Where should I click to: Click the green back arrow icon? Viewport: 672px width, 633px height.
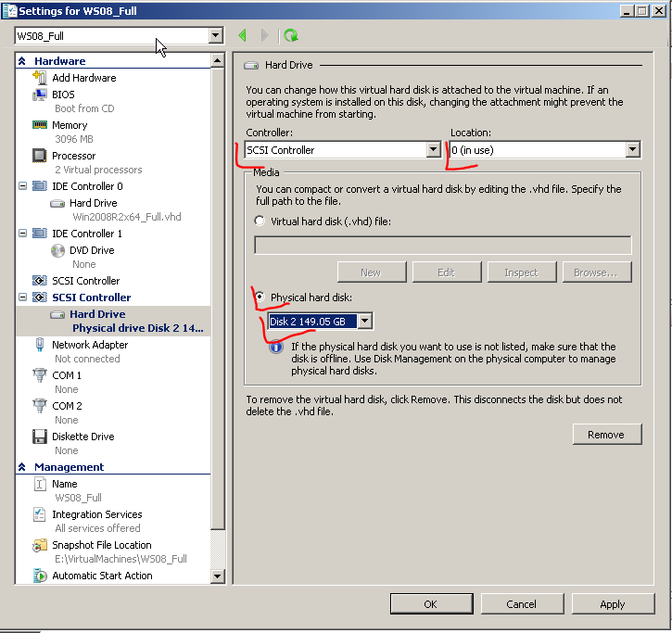(x=243, y=35)
